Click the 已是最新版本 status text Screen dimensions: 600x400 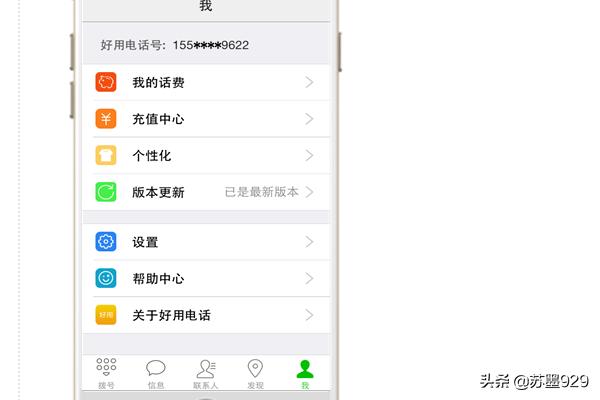[261, 192]
